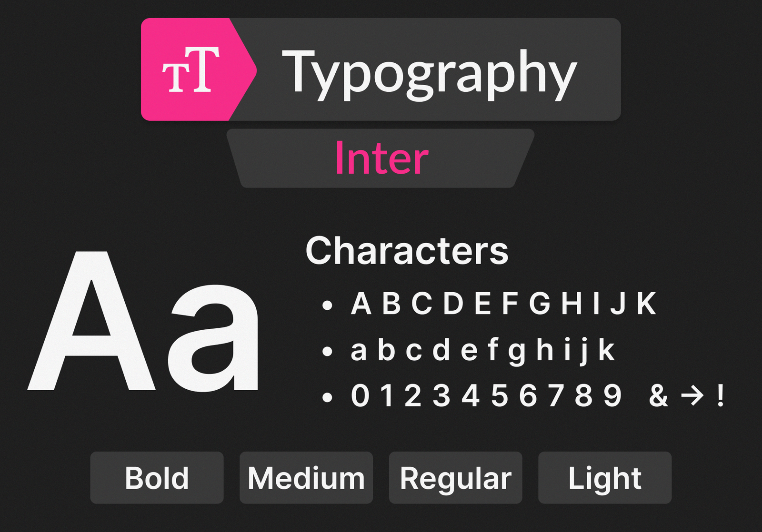Click digit 0 in the numerals row
762x532 pixels.
pos(360,395)
